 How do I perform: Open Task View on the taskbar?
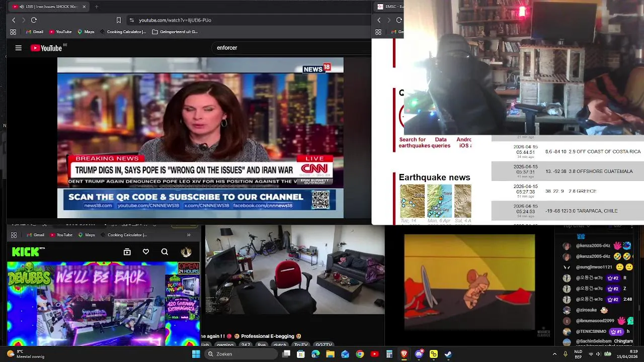(x=286, y=354)
